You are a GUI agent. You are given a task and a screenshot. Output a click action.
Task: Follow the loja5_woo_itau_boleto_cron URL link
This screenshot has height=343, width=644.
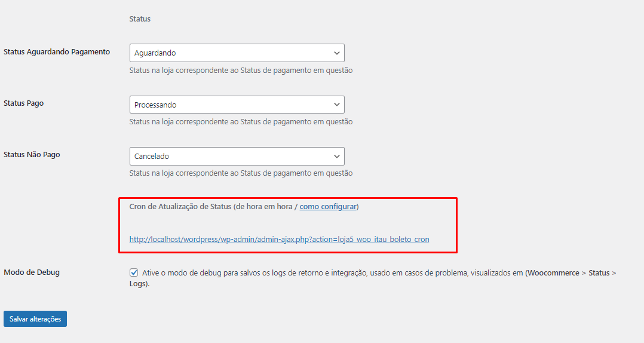[279, 240]
